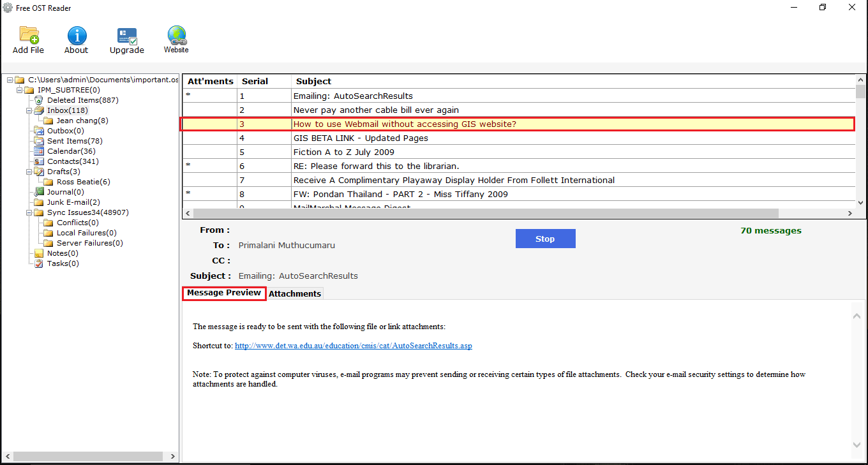Open the About info icon

click(77, 36)
